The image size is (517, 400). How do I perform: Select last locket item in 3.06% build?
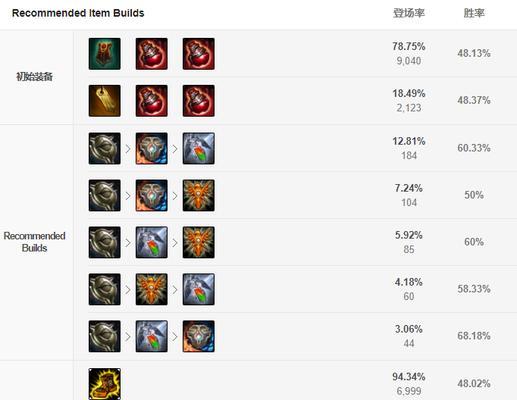pos(199,336)
